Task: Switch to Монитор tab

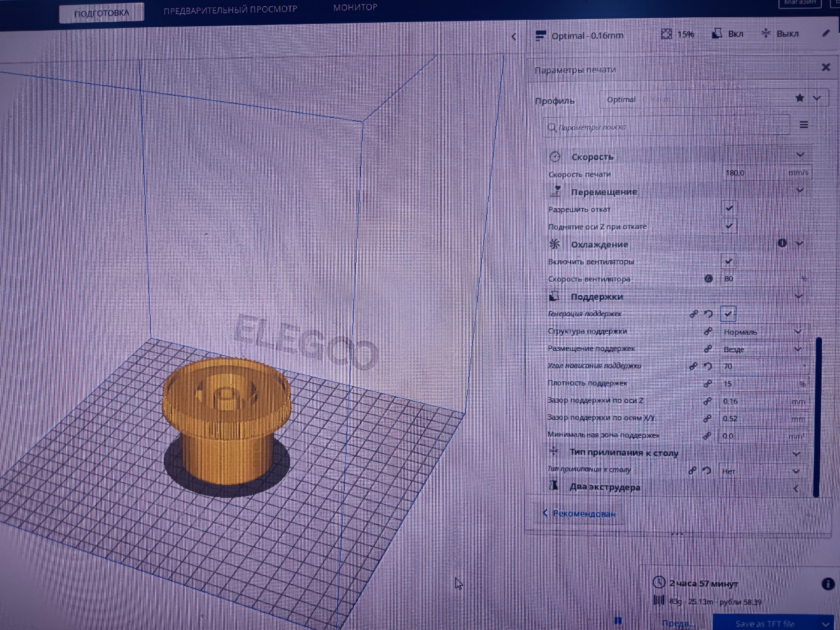Action: coord(355,8)
